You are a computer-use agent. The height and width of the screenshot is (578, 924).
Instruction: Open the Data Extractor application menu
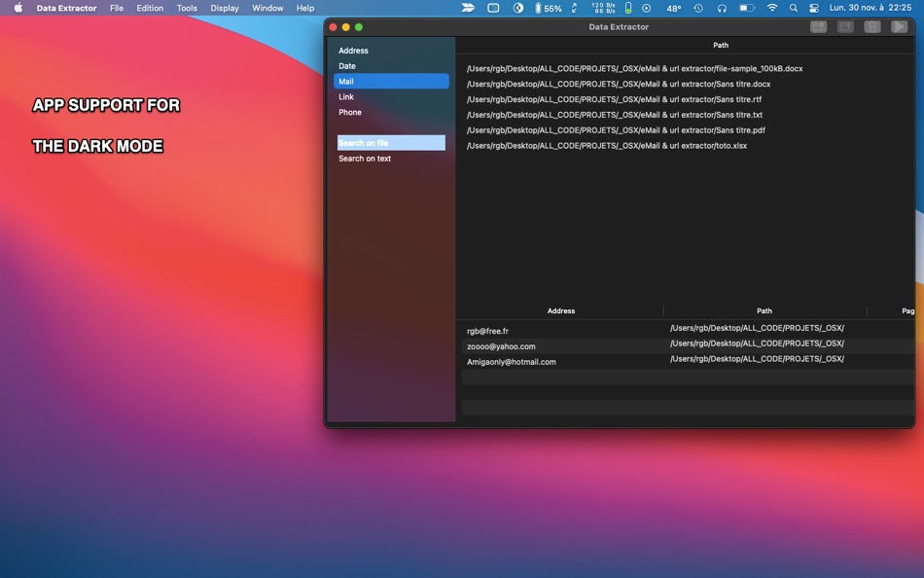click(x=66, y=8)
